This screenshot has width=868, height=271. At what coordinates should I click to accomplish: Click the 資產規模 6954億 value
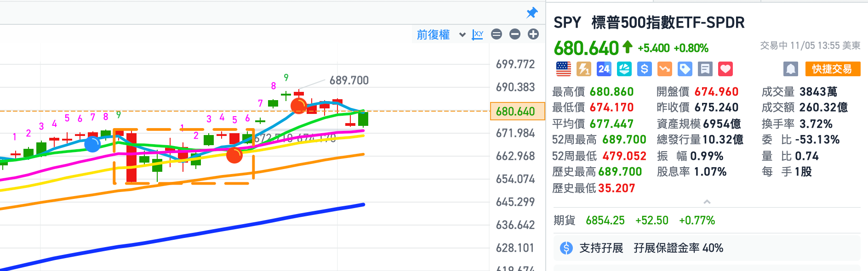point(722,124)
